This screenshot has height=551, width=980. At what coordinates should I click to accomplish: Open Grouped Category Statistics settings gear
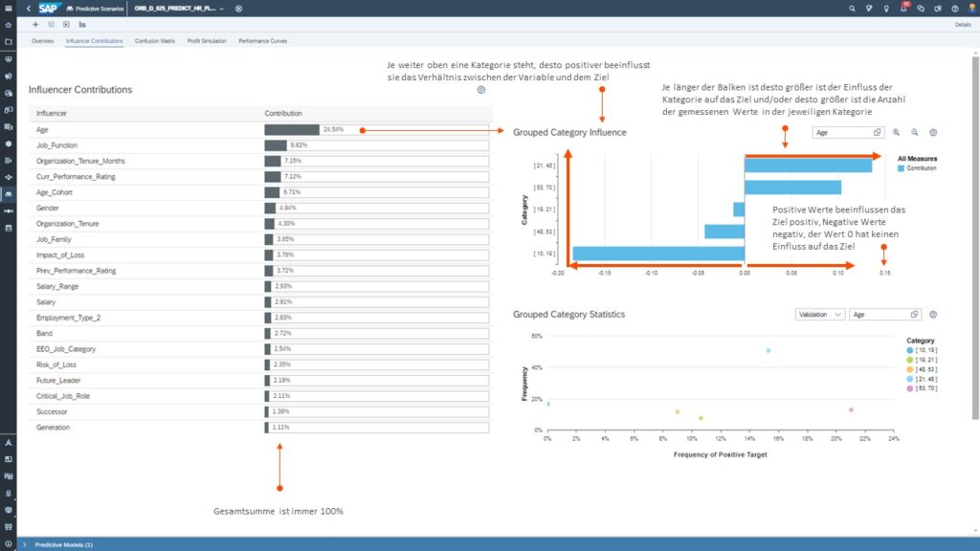[933, 314]
